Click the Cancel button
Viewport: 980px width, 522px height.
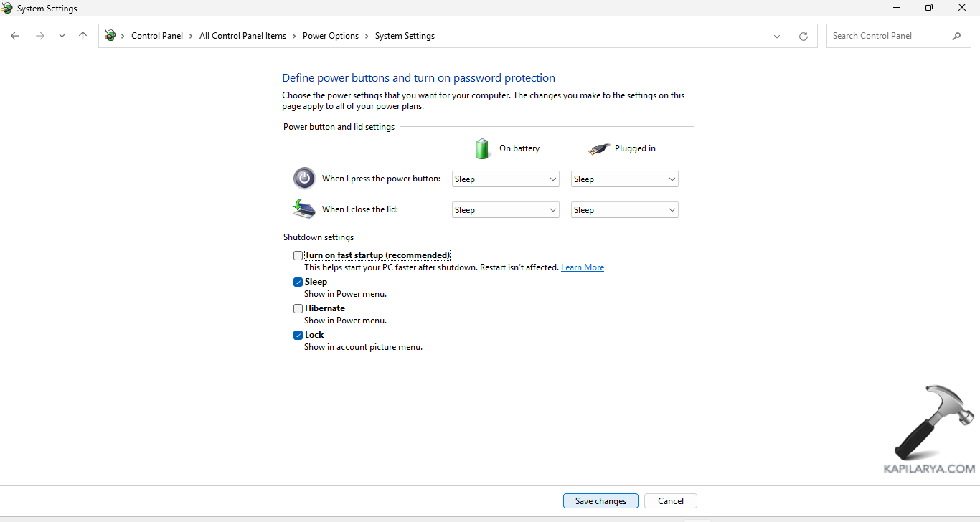pos(670,500)
